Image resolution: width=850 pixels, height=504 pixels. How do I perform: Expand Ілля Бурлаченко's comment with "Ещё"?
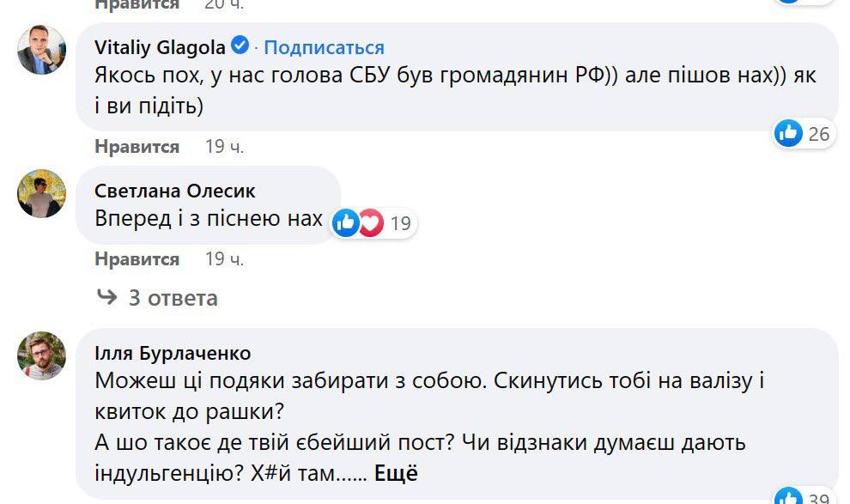coord(396,473)
